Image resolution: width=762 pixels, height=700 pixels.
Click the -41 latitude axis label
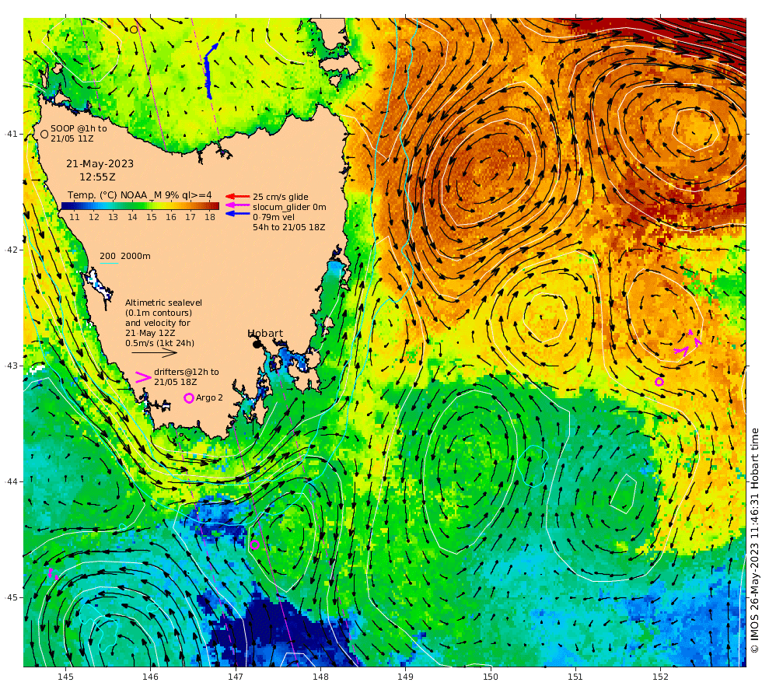pyautogui.click(x=11, y=134)
